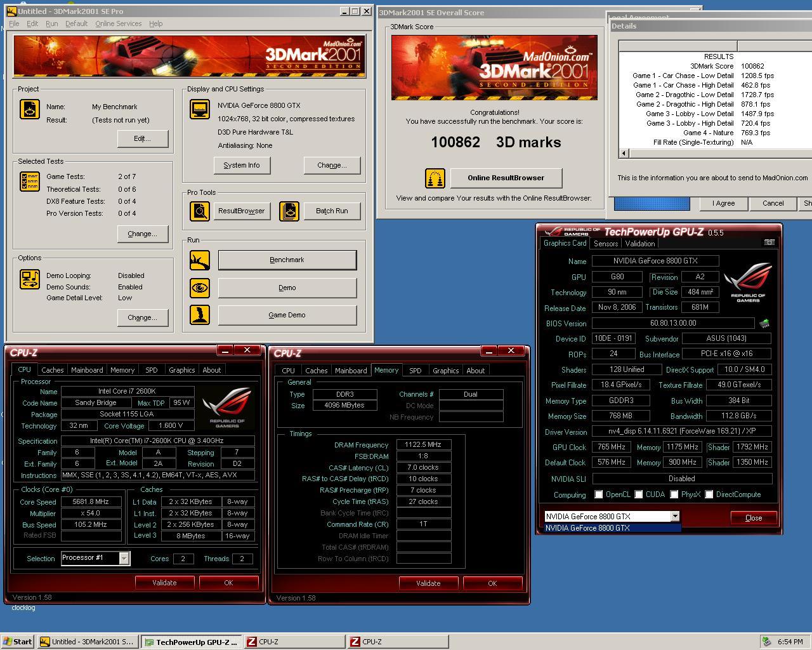Open the GPU selection dropdown in GPU-Z
This screenshot has height=650, width=812.
(675, 517)
